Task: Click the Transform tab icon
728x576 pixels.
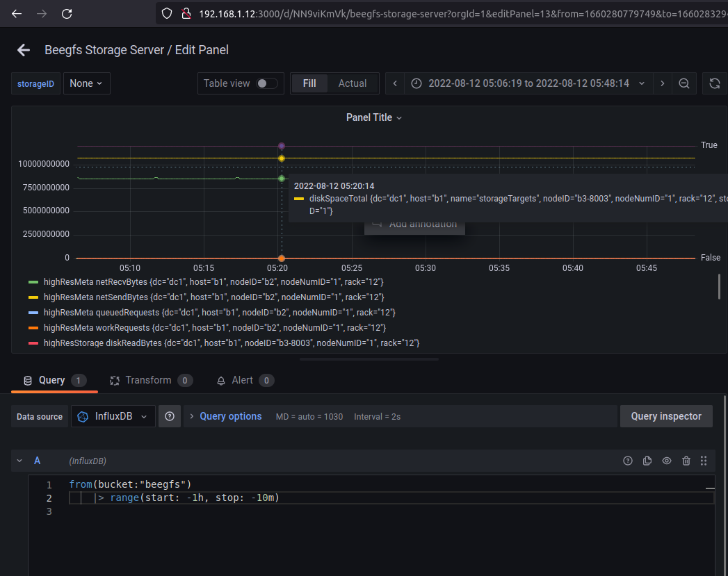Action: [114, 381]
